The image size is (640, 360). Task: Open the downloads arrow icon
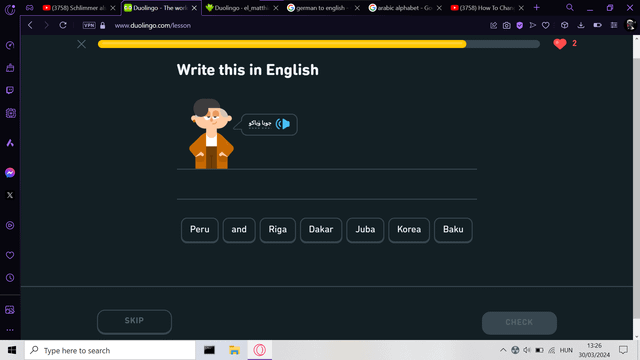point(581,25)
